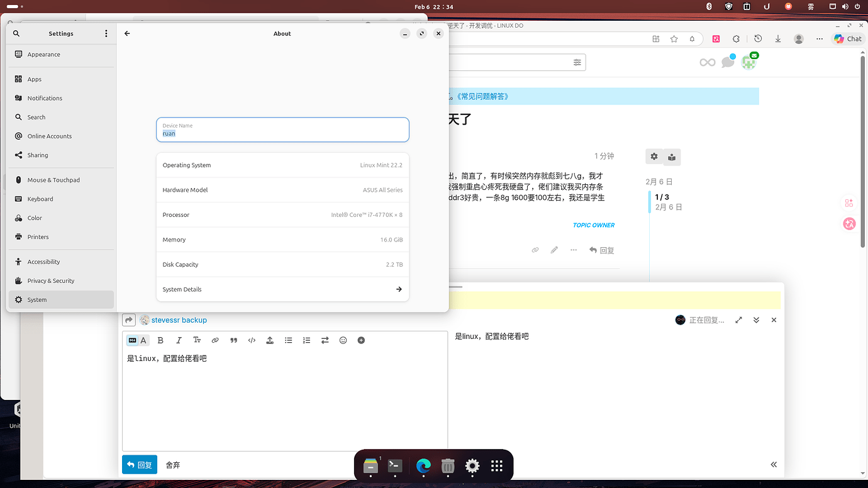Screen dimensions: 868x488
Task: Open Edge downloads icon
Action: (x=778, y=39)
